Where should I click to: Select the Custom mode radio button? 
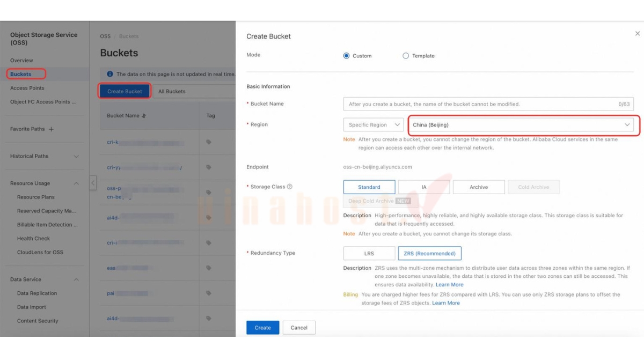click(x=346, y=56)
